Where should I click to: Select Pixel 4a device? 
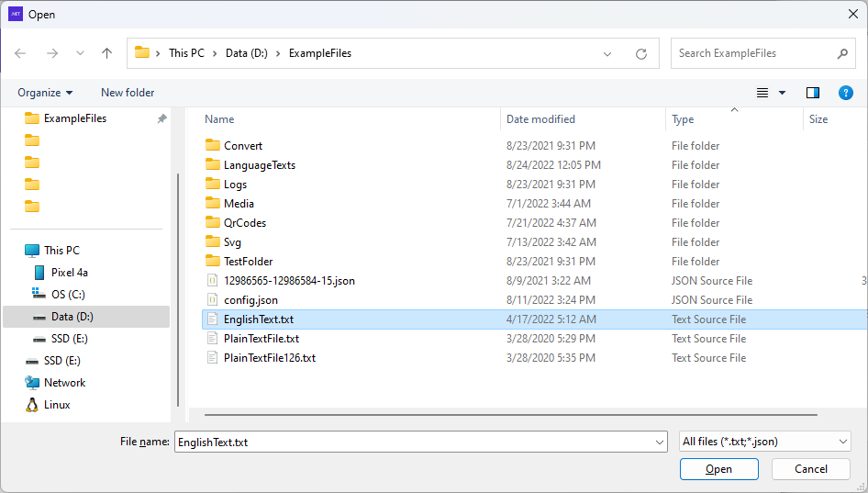pos(69,272)
